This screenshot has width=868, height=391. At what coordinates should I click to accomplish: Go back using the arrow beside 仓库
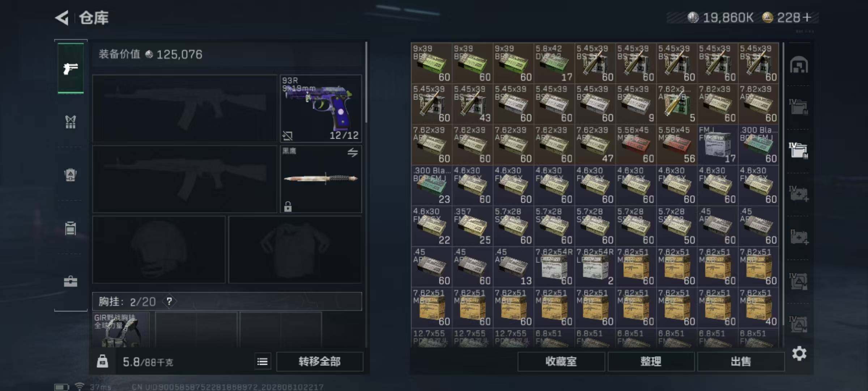[62, 18]
